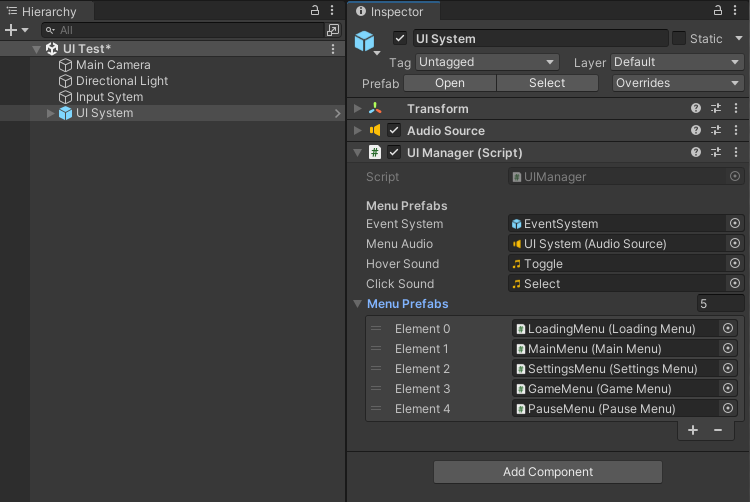Open Hierarchy panel three-dot options
Screen dimensions: 750x502
pos(333,10)
